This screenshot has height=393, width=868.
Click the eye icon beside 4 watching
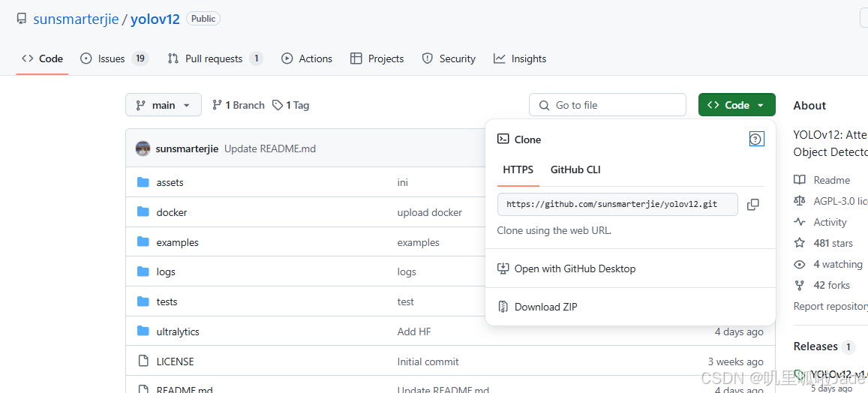point(800,264)
